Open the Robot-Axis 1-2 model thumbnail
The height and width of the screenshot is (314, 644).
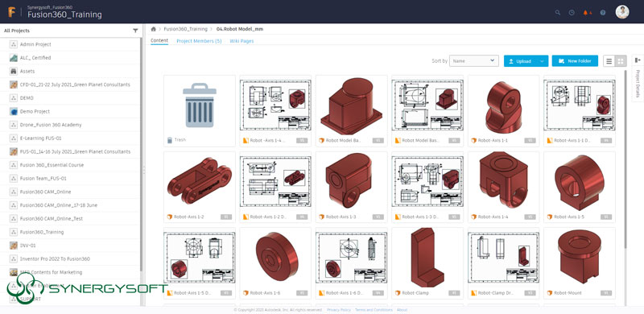click(200, 181)
